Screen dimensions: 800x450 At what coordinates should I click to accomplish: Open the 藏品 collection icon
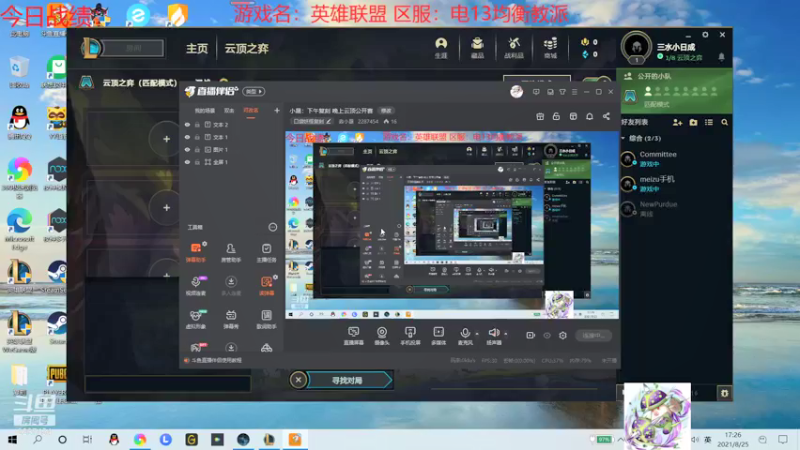pyautogui.click(x=477, y=47)
